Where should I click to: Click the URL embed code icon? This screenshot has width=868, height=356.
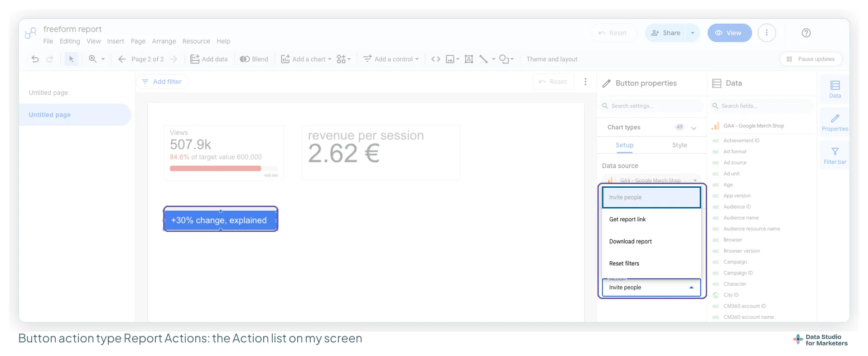(x=435, y=59)
